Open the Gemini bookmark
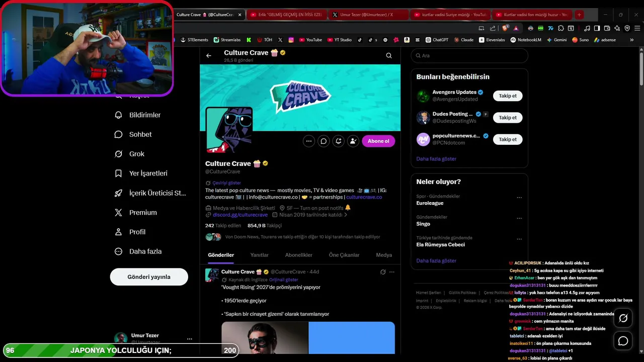The width and height of the screenshot is (644, 362). pos(557,40)
